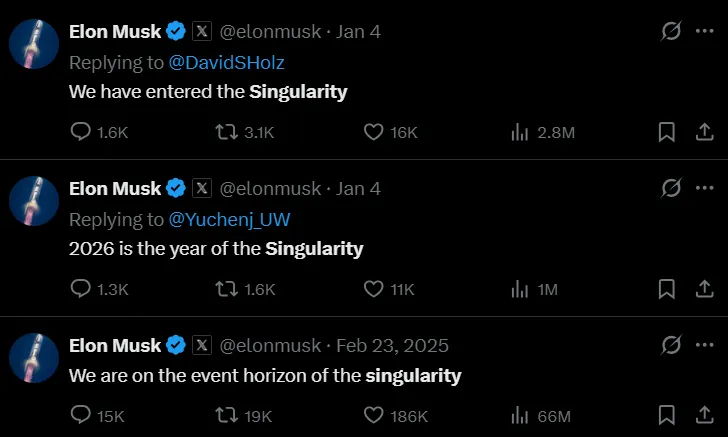Open more options menu on first tweet
The width and height of the screenshot is (728, 437).
[704, 32]
